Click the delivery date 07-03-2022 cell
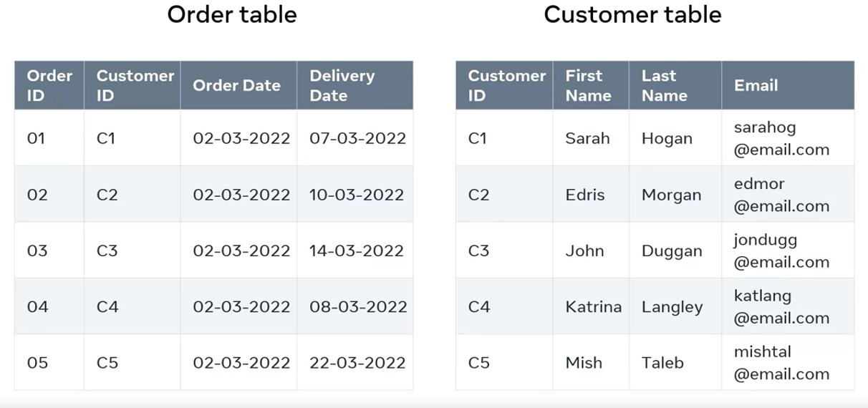The width and height of the screenshot is (868, 408). coord(357,138)
